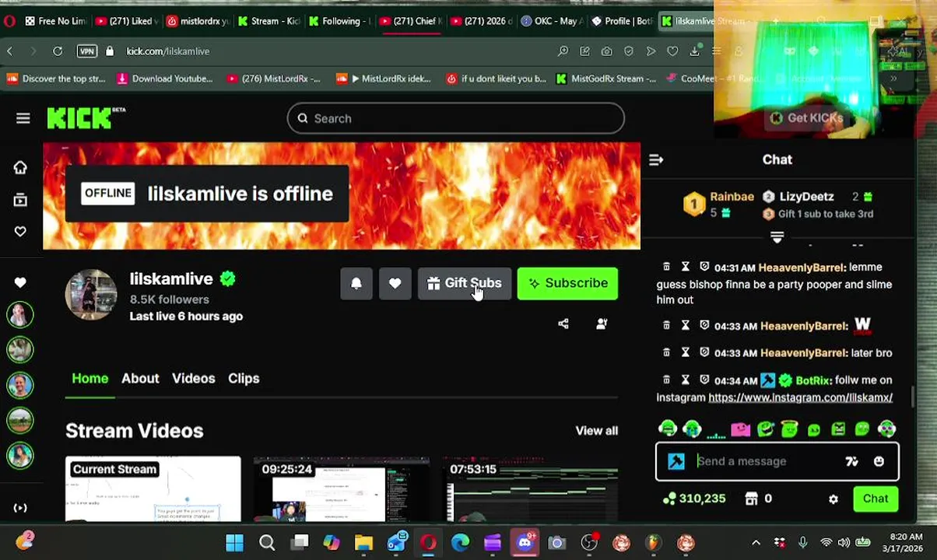The image size is (937, 560).
Task: Open the emote picker smiley icon
Action: [x=879, y=461]
